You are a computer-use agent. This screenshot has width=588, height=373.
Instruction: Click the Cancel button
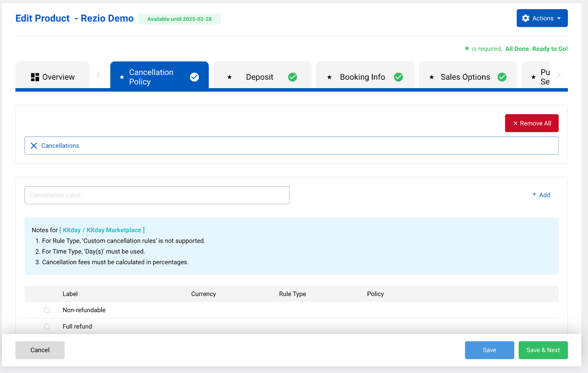click(x=40, y=350)
